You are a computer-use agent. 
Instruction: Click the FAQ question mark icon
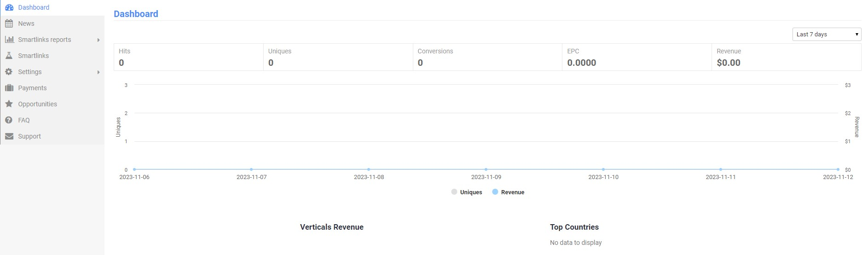[x=9, y=120]
